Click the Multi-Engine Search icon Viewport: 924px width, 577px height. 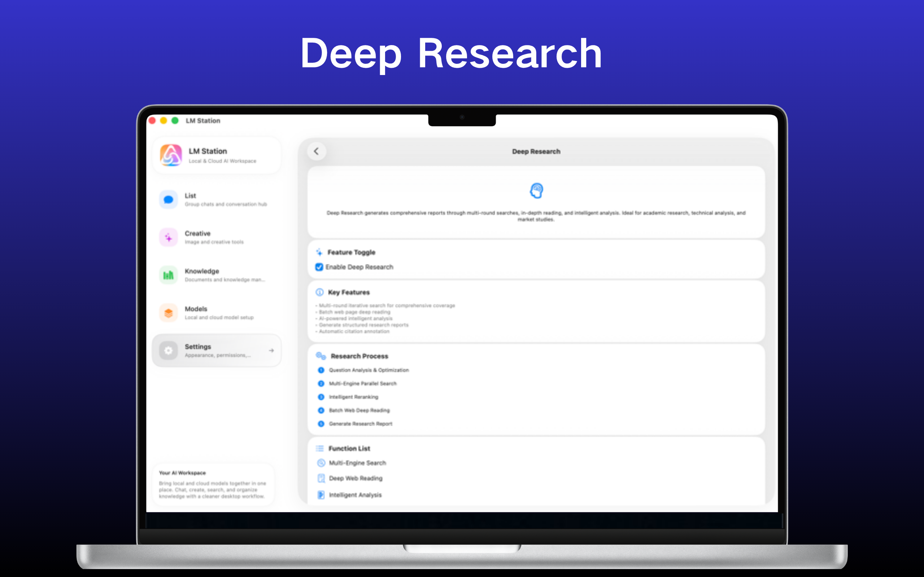tap(321, 463)
